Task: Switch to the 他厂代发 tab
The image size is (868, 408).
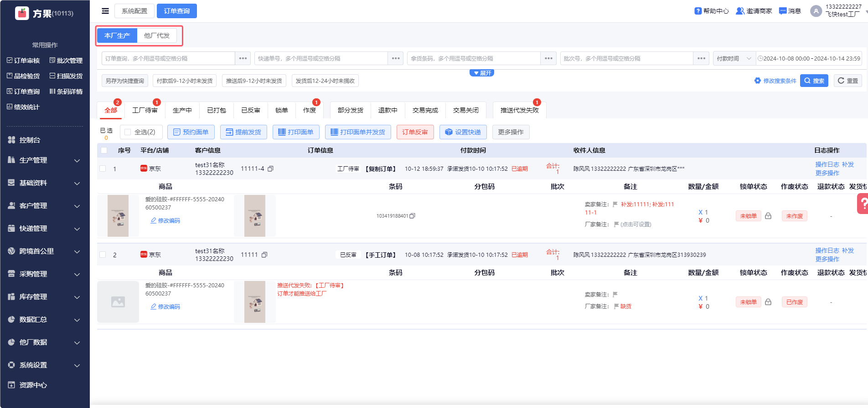Action: coord(157,36)
